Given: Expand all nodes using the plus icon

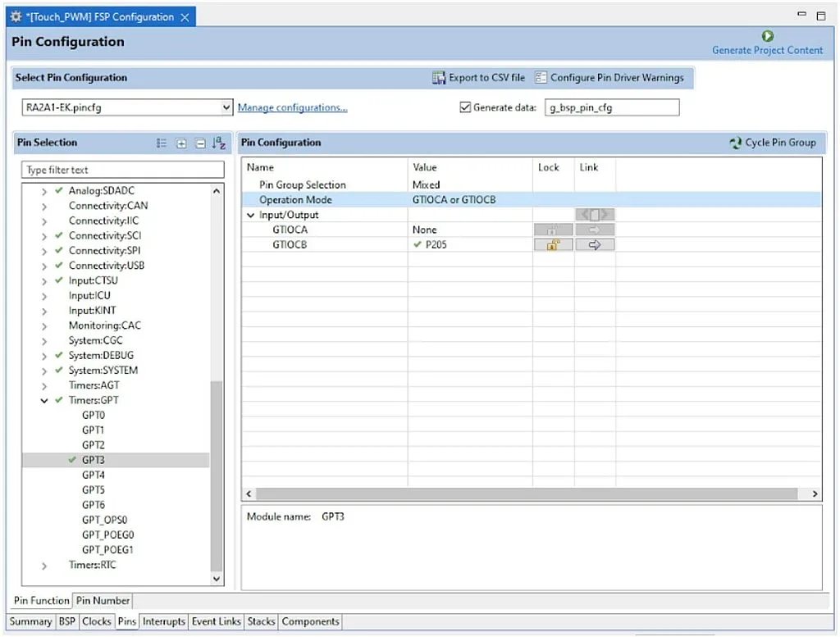Looking at the screenshot, I should 181,143.
